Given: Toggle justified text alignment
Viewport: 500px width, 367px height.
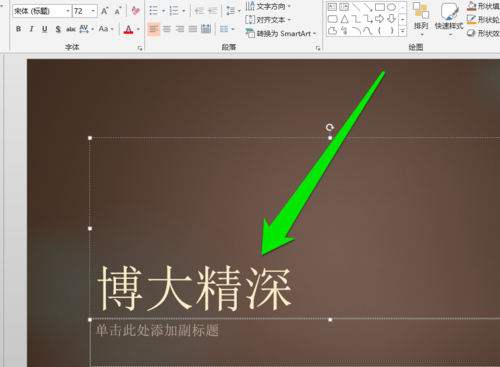Looking at the screenshot, I should pos(193,29).
